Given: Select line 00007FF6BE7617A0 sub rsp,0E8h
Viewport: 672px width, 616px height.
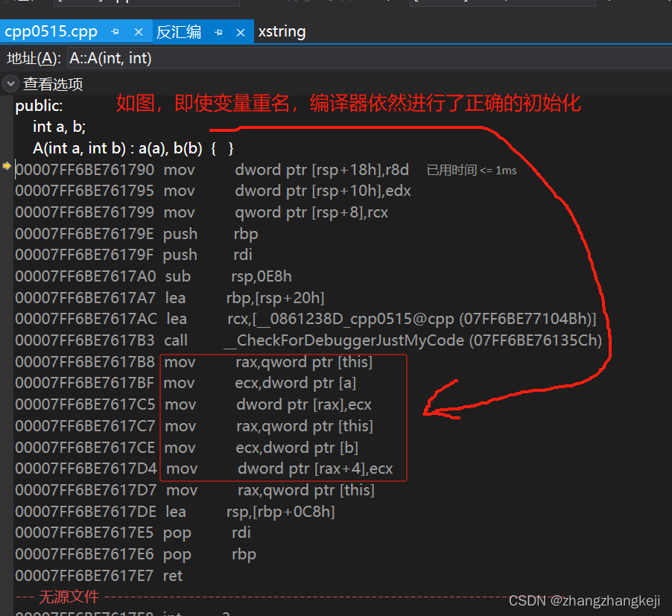Looking at the screenshot, I should click(153, 276).
